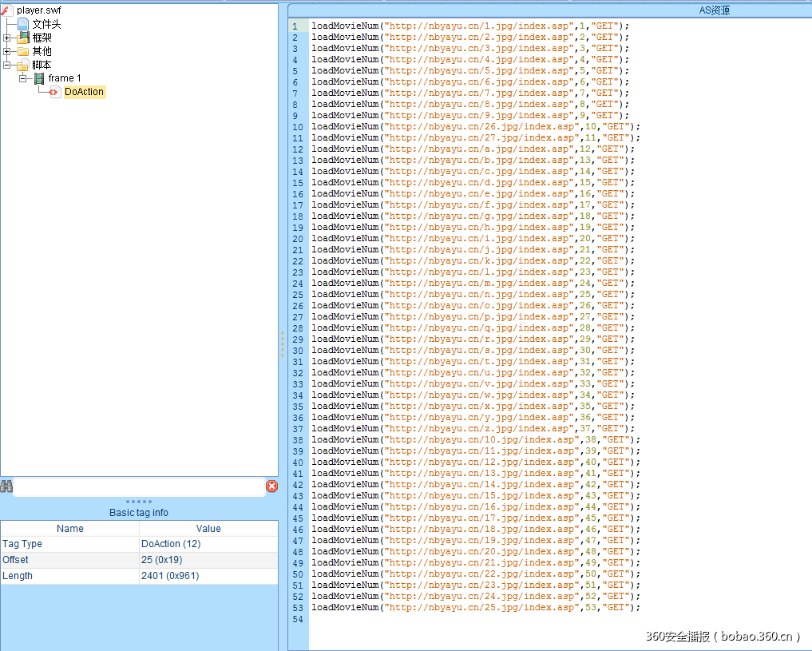The height and width of the screenshot is (651, 812).
Task: Expand the 其他 tree node
Action: click(x=6, y=51)
